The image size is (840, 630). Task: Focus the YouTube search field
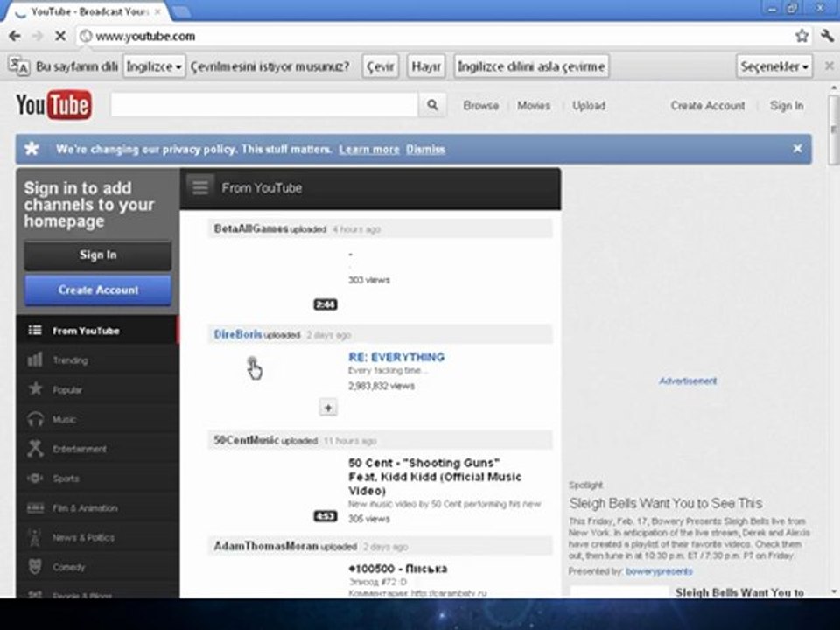pyautogui.click(x=264, y=105)
